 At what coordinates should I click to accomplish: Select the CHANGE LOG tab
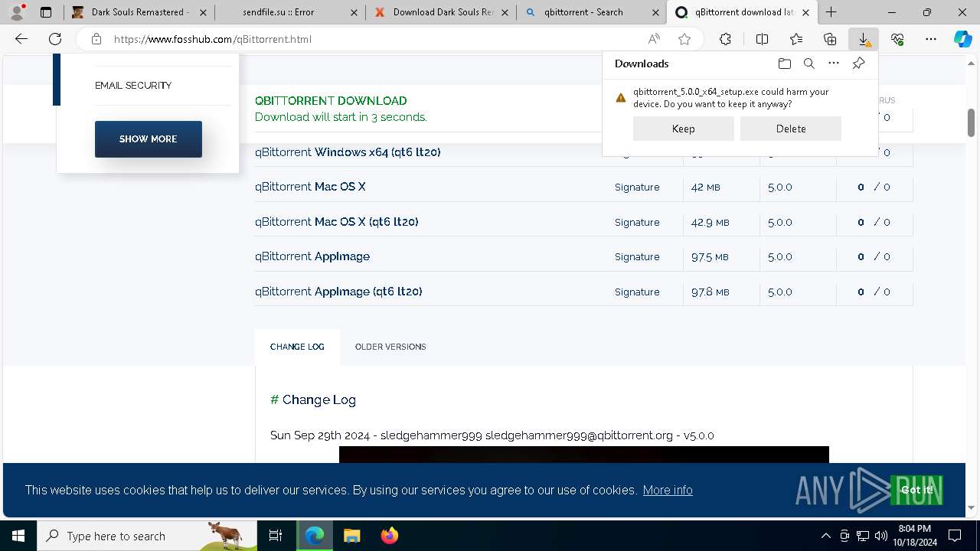point(297,347)
